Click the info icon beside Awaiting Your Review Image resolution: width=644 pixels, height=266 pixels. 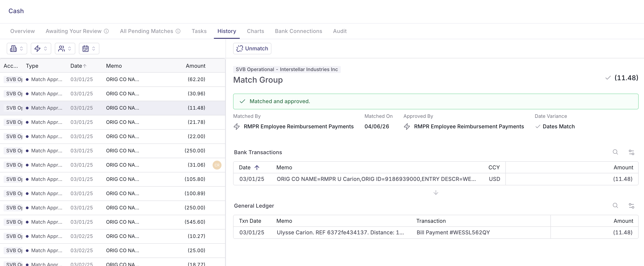tap(106, 31)
